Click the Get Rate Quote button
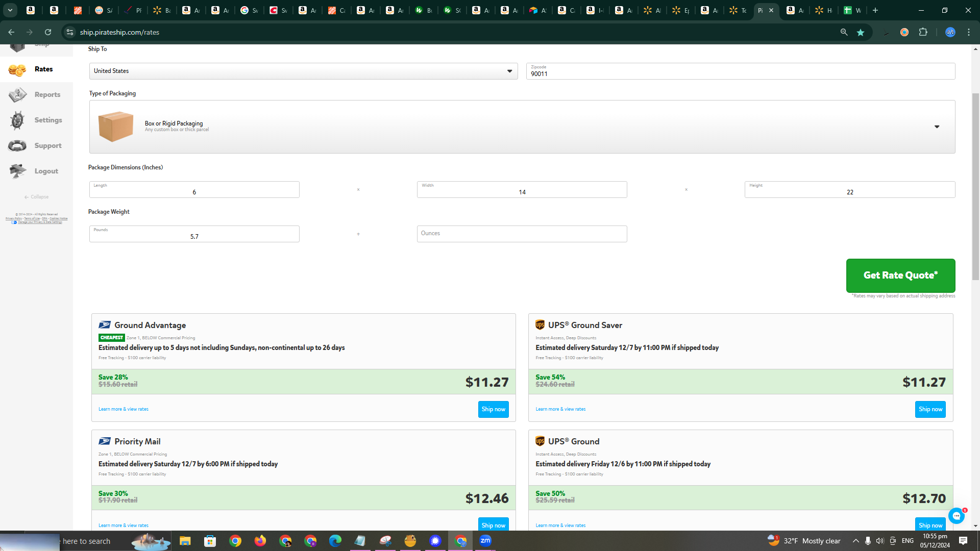This screenshot has height=551, width=980. 901,275
